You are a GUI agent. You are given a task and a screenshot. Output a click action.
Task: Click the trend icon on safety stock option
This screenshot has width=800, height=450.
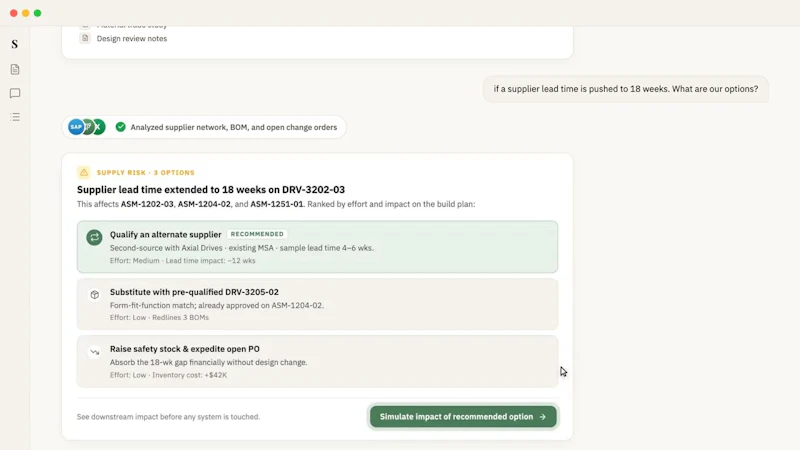[x=94, y=352]
